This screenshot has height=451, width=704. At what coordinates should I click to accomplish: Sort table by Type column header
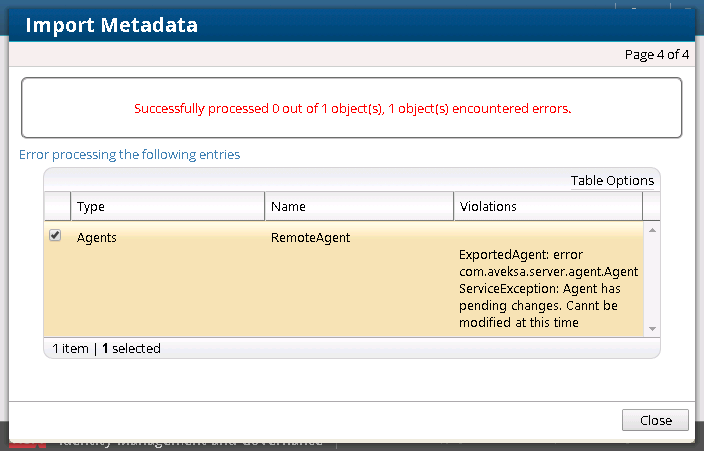(x=167, y=207)
